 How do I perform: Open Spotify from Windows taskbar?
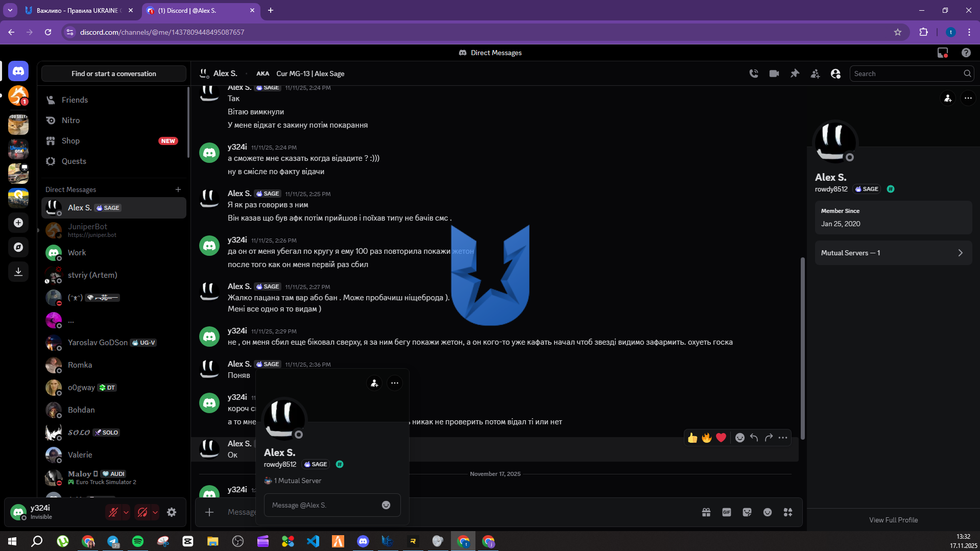tap(138, 541)
